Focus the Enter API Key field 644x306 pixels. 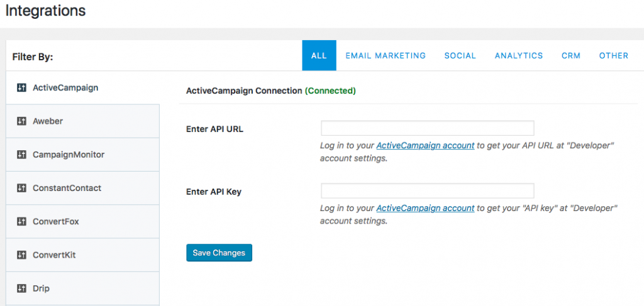pyautogui.click(x=427, y=191)
